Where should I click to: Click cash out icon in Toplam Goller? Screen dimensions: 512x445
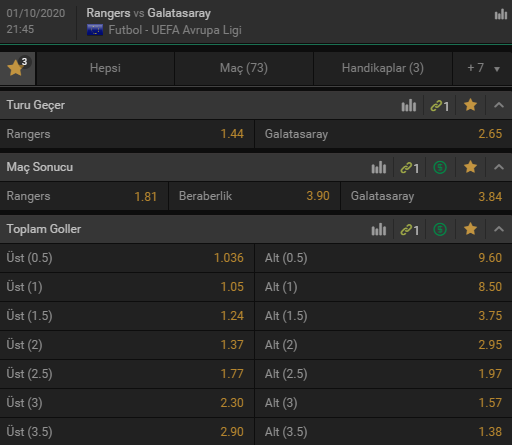click(x=440, y=229)
